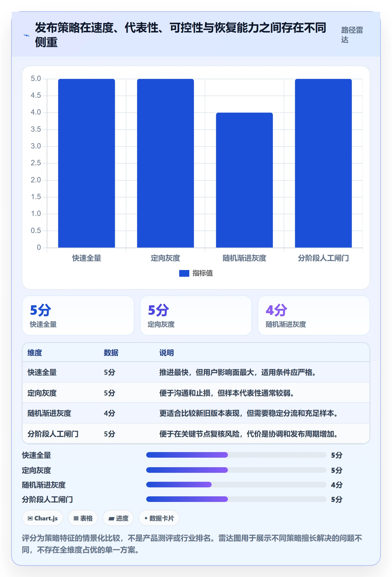Click the 2.5 y-axis tick label
The width and height of the screenshot is (392, 577).
click(36, 163)
